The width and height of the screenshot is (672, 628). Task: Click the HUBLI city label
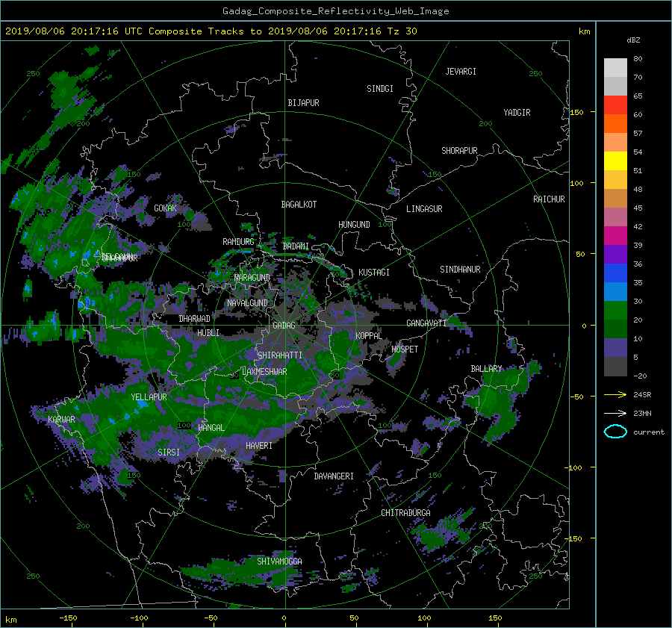click(x=208, y=333)
